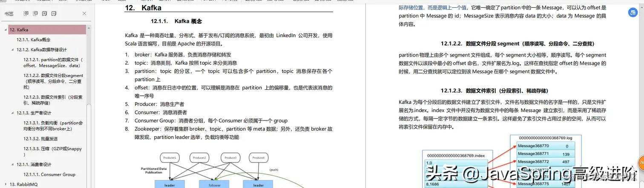
Task: Click the 书签 panel title
Action: tap(9, 14)
